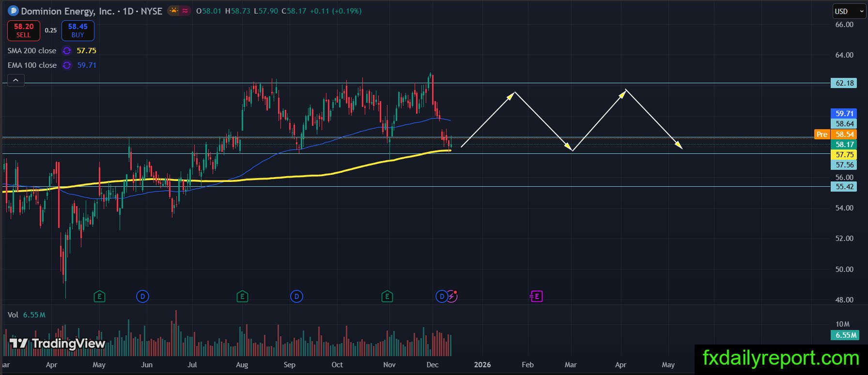Image resolution: width=868 pixels, height=375 pixels.
Task: Click the yellow SMA 200 value 57.75 in the legend
Action: coord(86,51)
